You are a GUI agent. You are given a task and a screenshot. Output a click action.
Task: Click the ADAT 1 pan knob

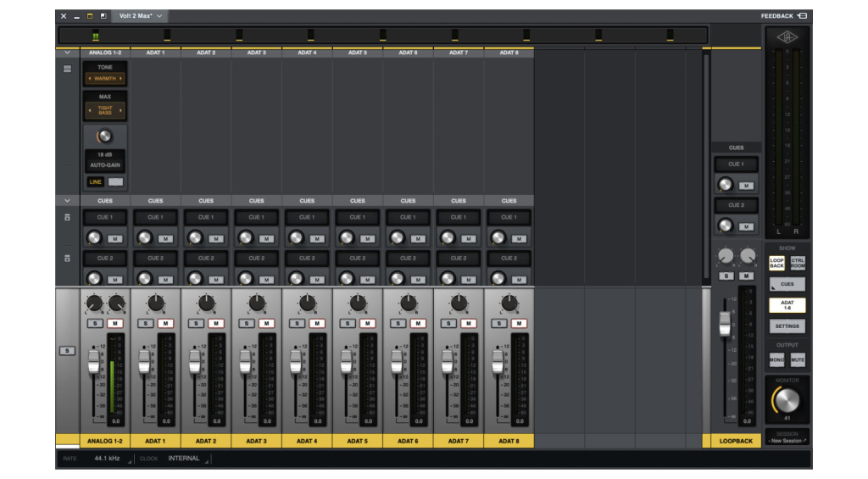coord(156,303)
